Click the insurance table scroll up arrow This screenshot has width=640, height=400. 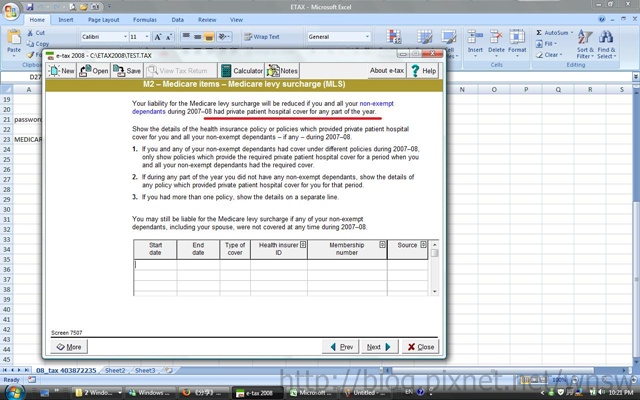point(435,244)
